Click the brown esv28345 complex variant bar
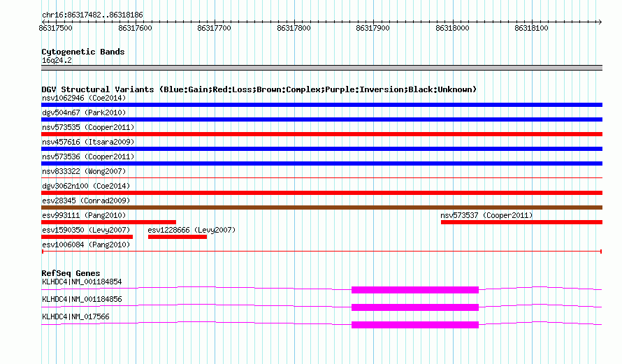The width and height of the screenshot is (622, 364). 321,208
